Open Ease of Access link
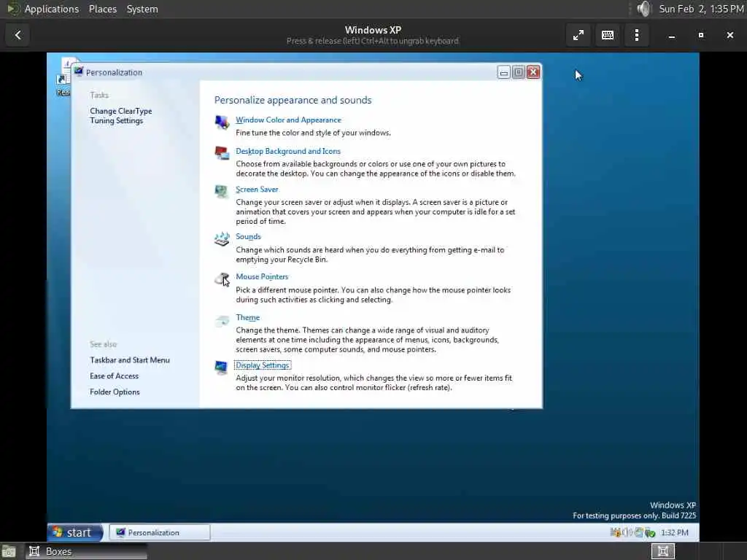This screenshot has width=747, height=560. point(115,376)
